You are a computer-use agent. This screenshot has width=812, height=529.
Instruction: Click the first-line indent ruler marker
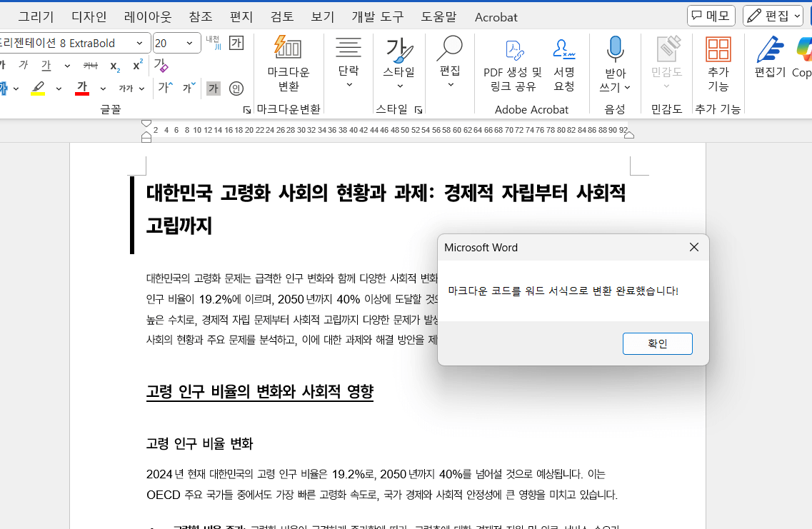click(x=146, y=124)
